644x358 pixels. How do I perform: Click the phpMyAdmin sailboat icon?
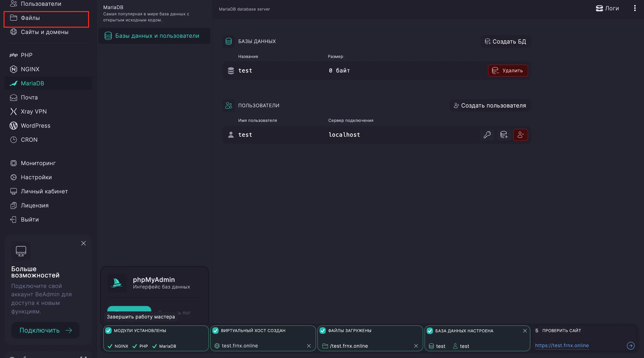(117, 283)
